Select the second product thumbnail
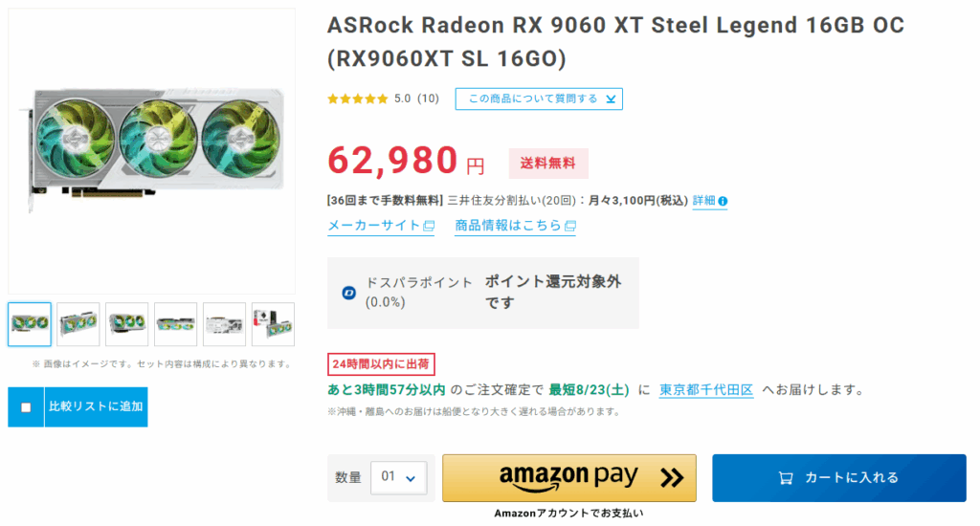Image resolution: width=980 pixels, height=526 pixels. tap(78, 324)
